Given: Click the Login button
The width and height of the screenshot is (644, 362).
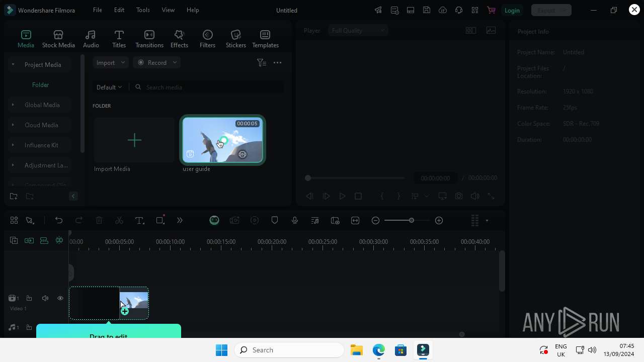Looking at the screenshot, I should 512,10.
